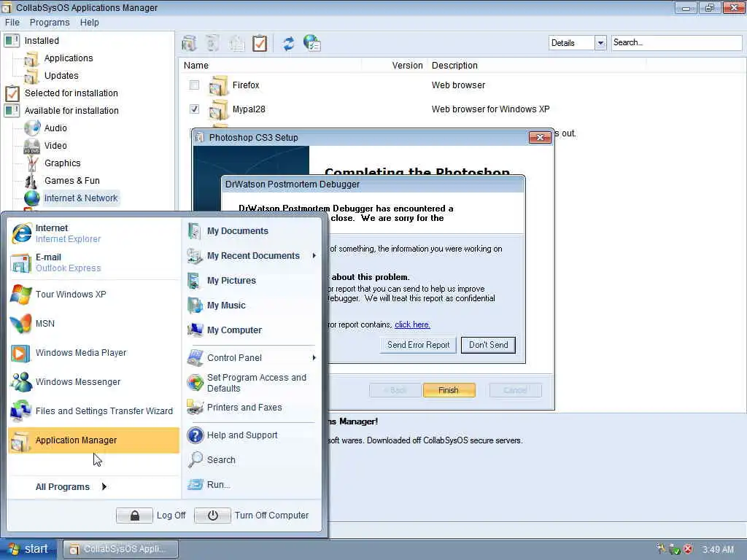The height and width of the screenshot is (560, 747).
Task: Select the Video category
Action: (x=55, y=146)
